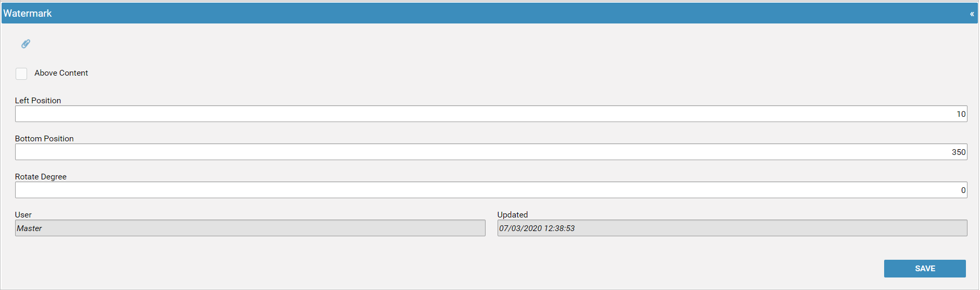Click the Rotate Degree label
This screenshot has width=980, height=290.
click(41, 177)
